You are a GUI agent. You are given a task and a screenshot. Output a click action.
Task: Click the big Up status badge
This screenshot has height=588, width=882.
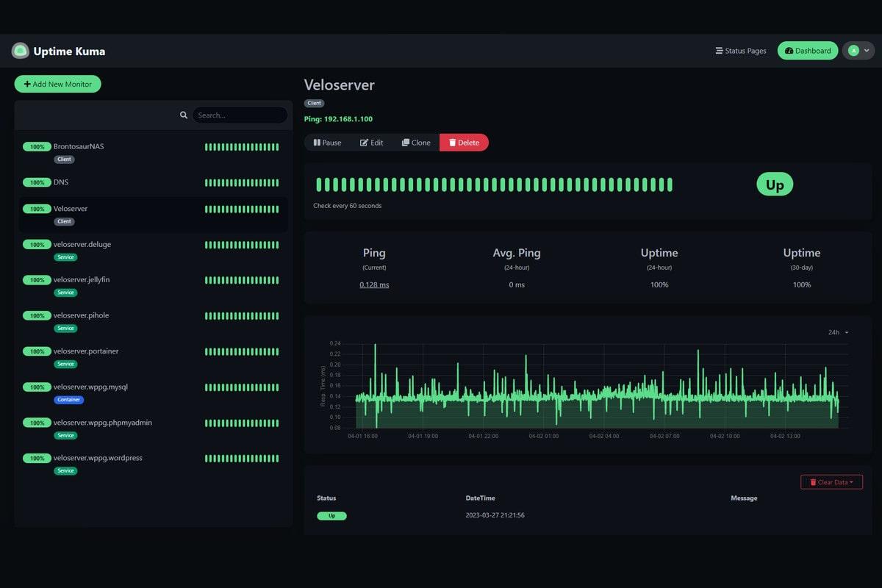tap(775, 184)
